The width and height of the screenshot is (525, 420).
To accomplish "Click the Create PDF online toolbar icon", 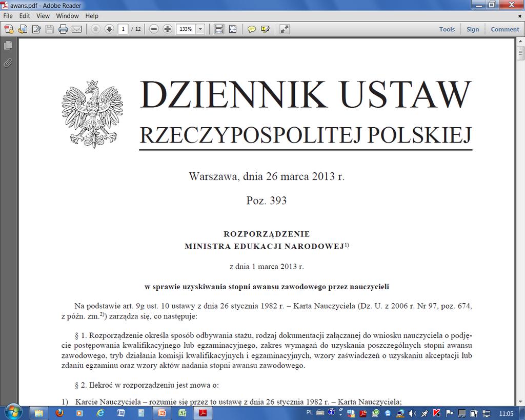I will tap(9, 29).
